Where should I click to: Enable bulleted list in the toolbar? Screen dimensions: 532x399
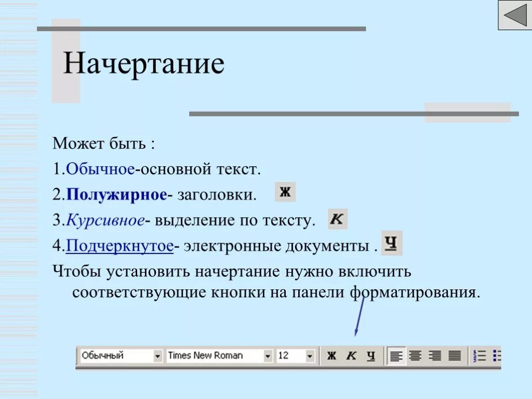click(x=497, y=355)
